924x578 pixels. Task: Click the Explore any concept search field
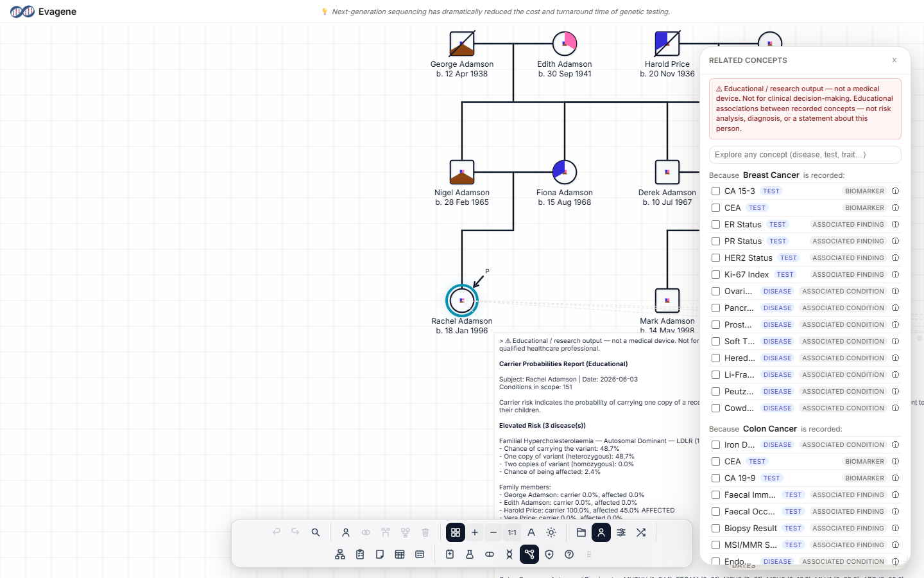pos(805,155)
